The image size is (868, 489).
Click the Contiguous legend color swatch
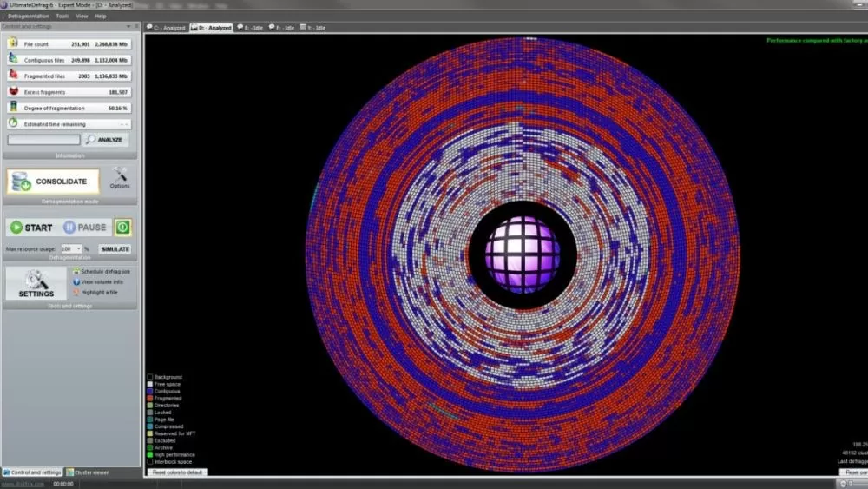coord(149,391)
